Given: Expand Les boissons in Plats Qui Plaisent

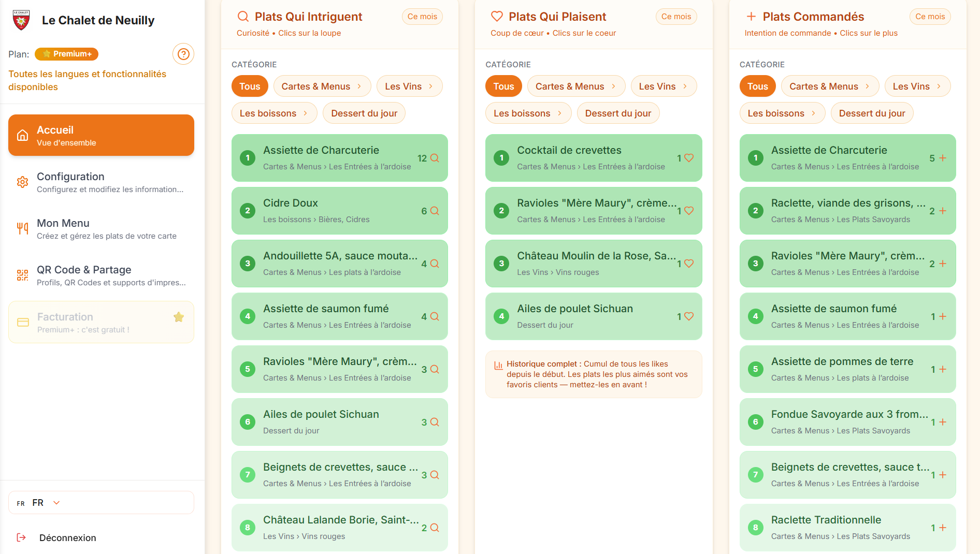Looking at the screenshot, I should tap(528, 113).
